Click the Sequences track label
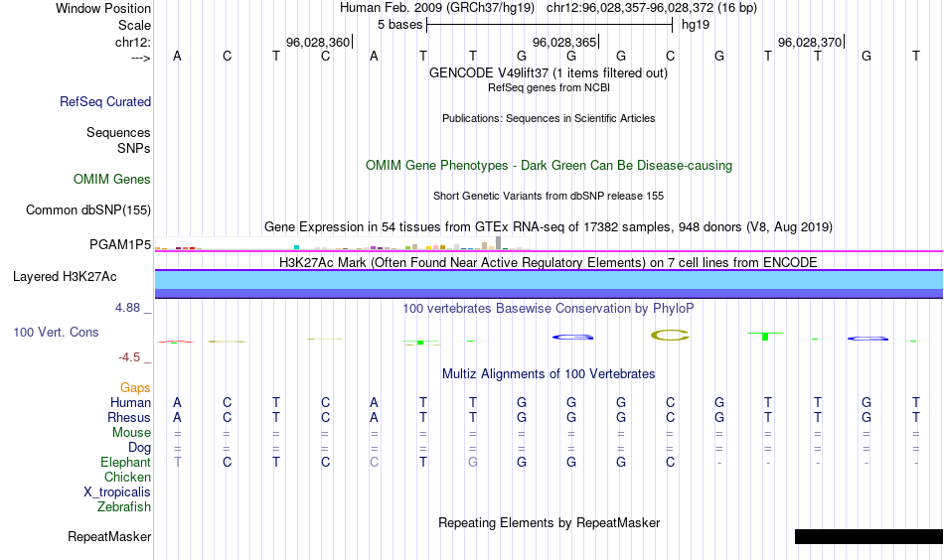Viewport: 944px width, 560px height. click(118, 132)
